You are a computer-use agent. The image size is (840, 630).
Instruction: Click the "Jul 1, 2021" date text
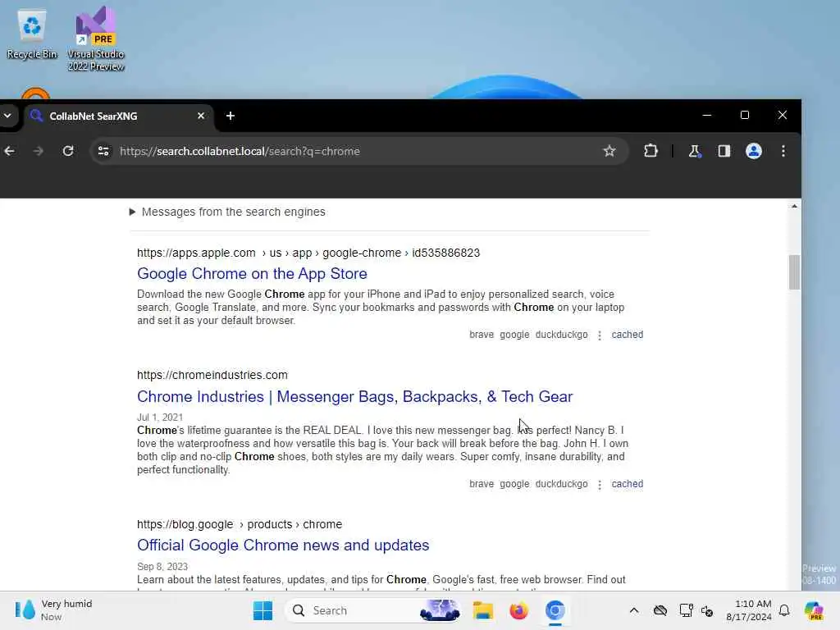pyautogui.click(x=160, y=418)
